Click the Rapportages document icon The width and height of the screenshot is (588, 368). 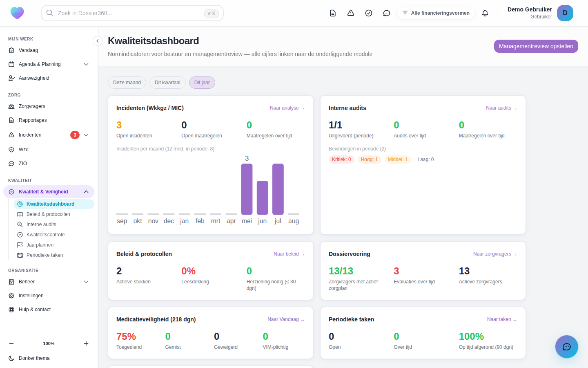[x=11, y=120]
